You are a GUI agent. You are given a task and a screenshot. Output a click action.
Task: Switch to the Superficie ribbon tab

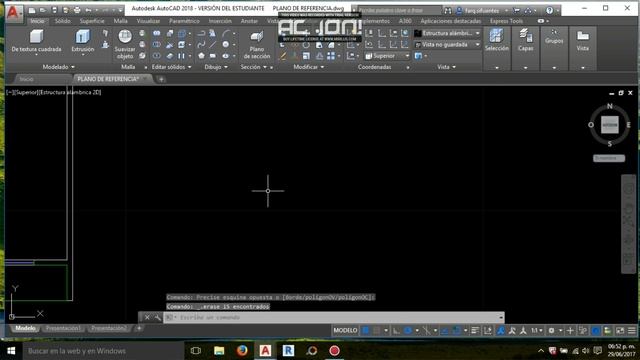tap(92, 21)
